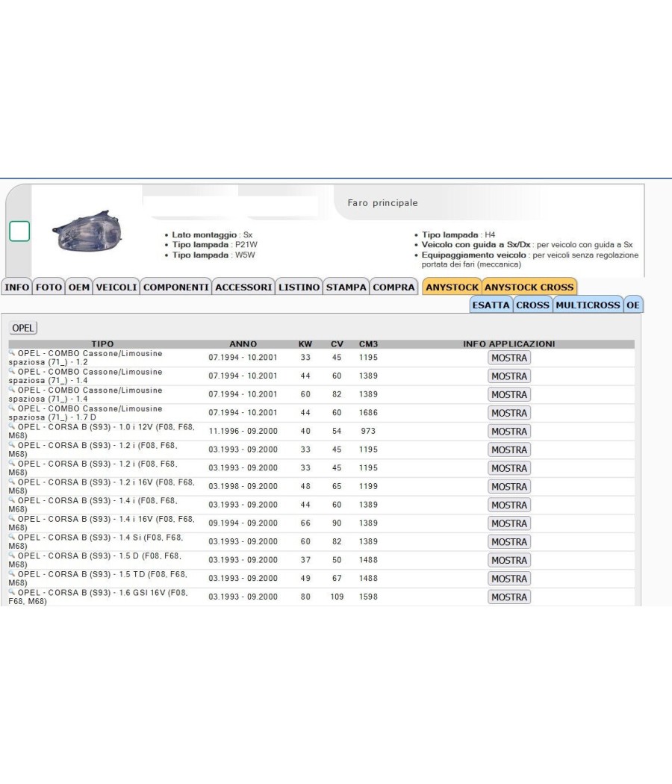Show the ACCESSORI tab

point(243,287)
